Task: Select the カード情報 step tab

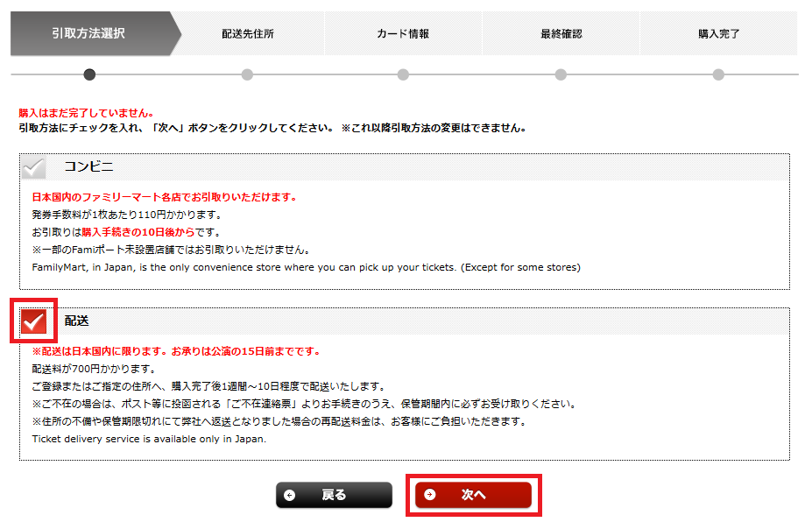Action: tap(403, 33)
